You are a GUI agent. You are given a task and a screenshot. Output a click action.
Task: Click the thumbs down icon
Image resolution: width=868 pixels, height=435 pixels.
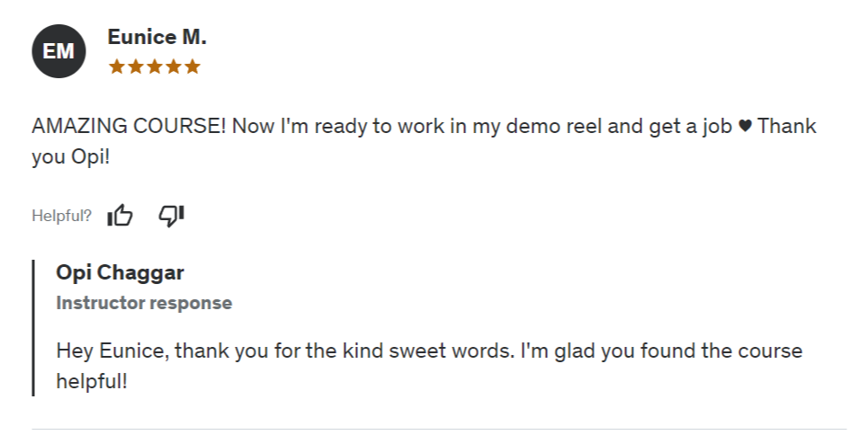point(171,216)
